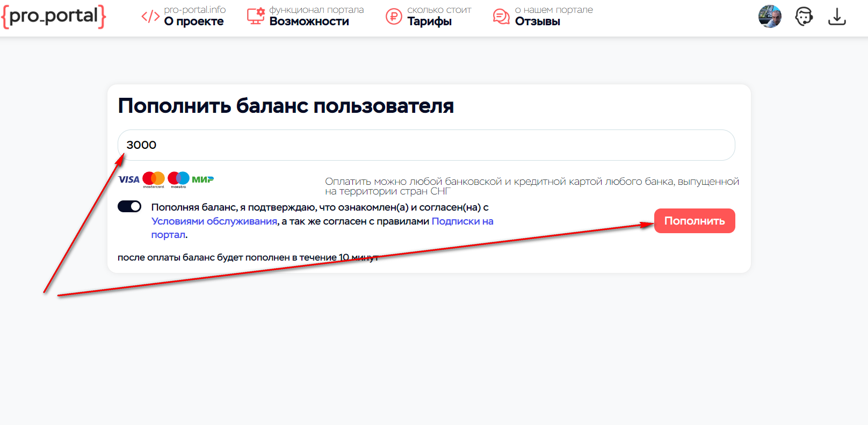
Task: Click the monitor gear icon beside Возможности
Action: pos(256,16)
